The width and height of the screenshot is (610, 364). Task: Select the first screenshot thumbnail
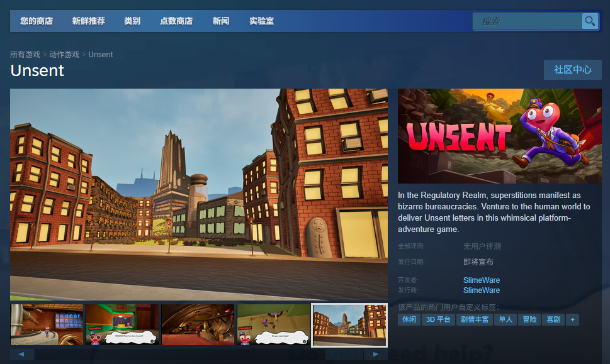pyautogui.click(x=47, y=325)
